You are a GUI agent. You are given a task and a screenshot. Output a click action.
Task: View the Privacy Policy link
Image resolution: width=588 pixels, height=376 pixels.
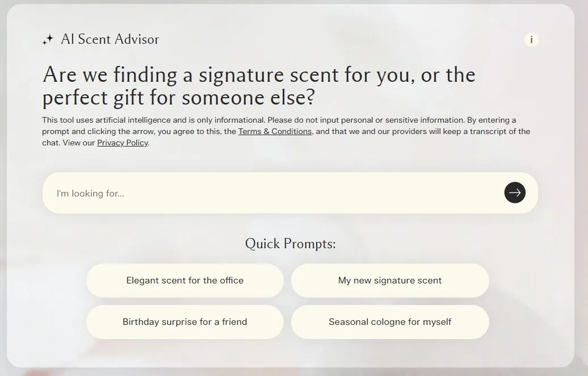[123, 143]
